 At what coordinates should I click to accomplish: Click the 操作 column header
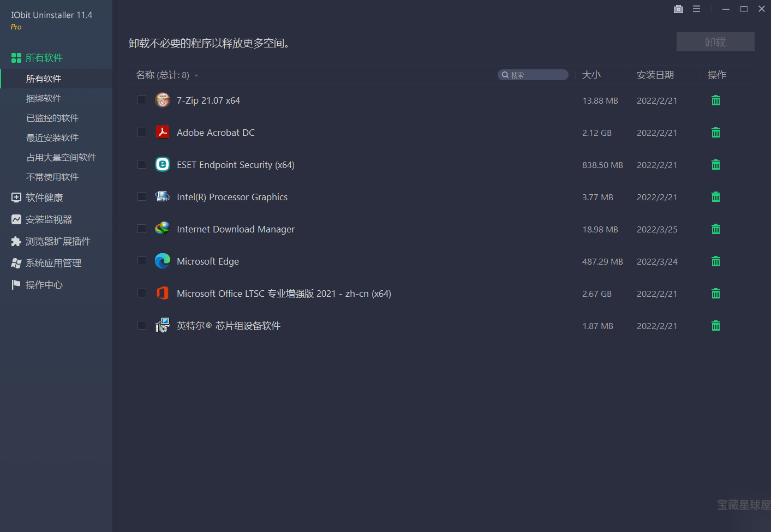pyautogui.click(x=717, y=75)
